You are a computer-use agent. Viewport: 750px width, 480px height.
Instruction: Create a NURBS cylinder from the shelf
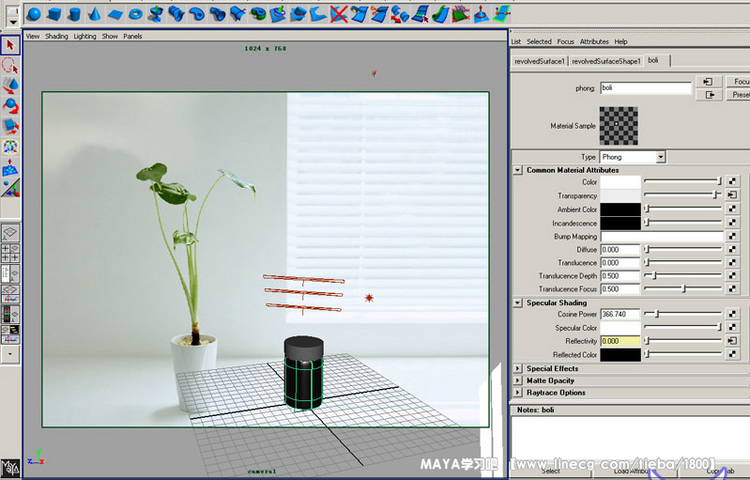click(74, 14)
